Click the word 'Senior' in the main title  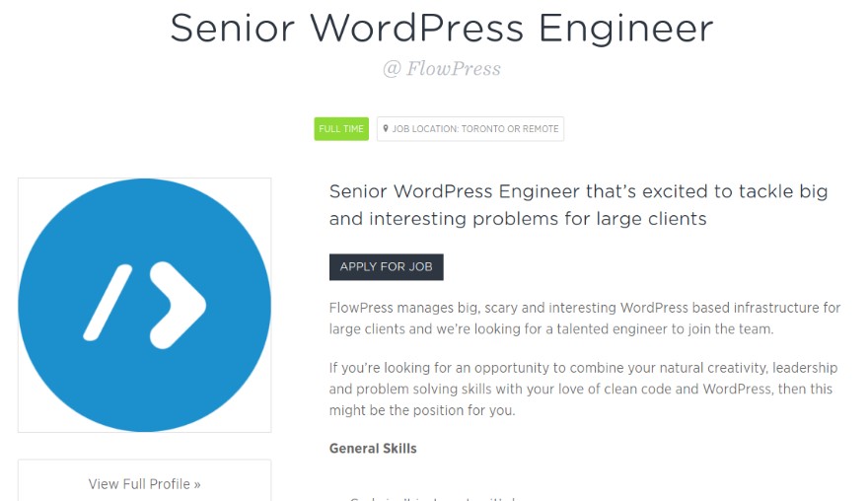click(234, 29)
